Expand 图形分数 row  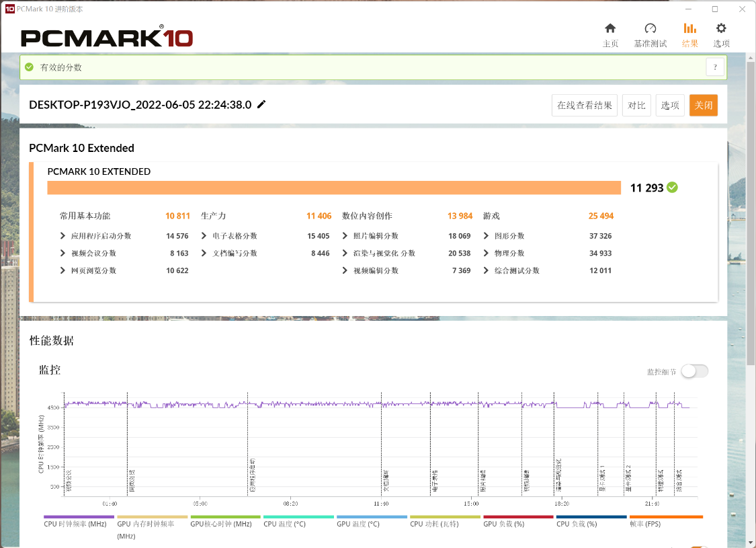point(486,235)
